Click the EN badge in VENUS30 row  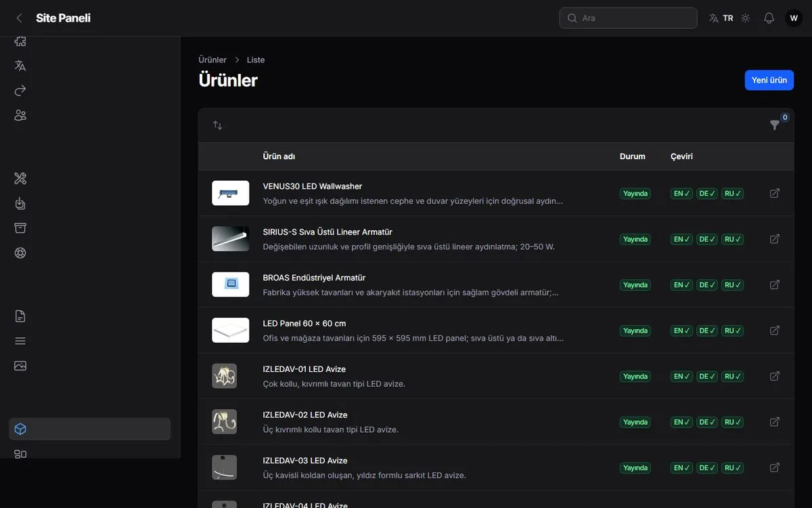pyautogui.click(x=681, y=193)
